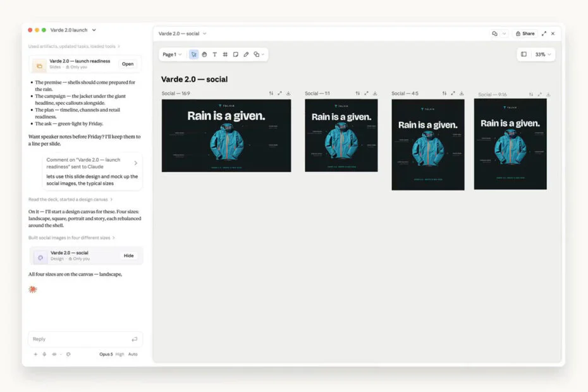Click the launch readiness slides file icon
The width and height of the screenshot is (588, 392).
click(x=39, y=66)
